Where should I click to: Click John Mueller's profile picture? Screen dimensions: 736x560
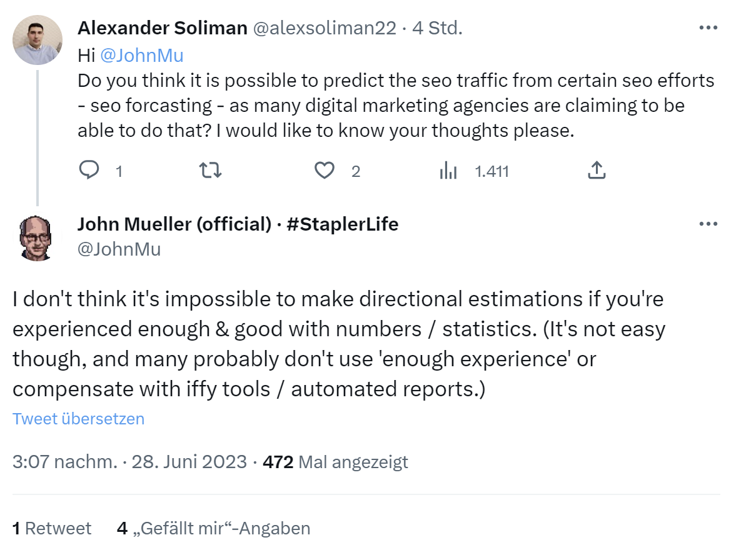36,238
